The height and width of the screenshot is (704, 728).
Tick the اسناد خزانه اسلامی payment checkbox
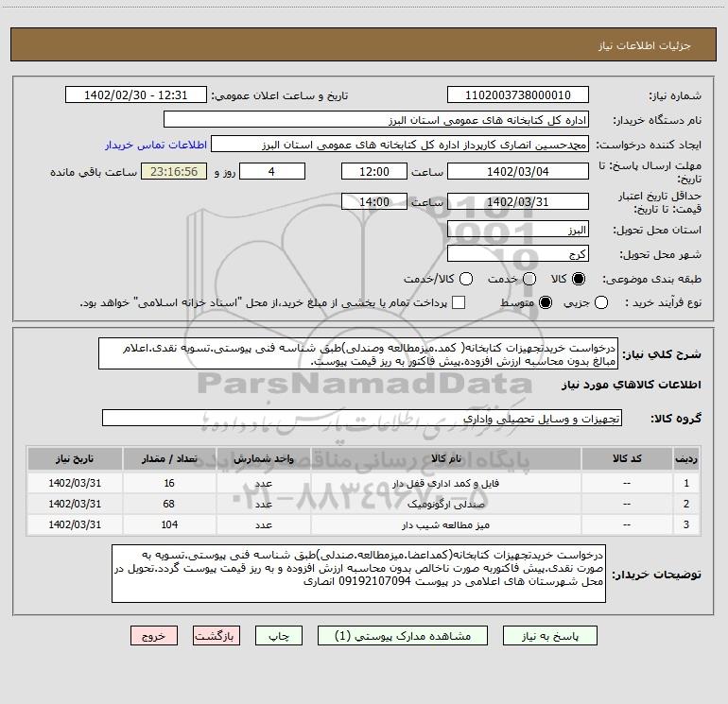(x=459, y=303)
